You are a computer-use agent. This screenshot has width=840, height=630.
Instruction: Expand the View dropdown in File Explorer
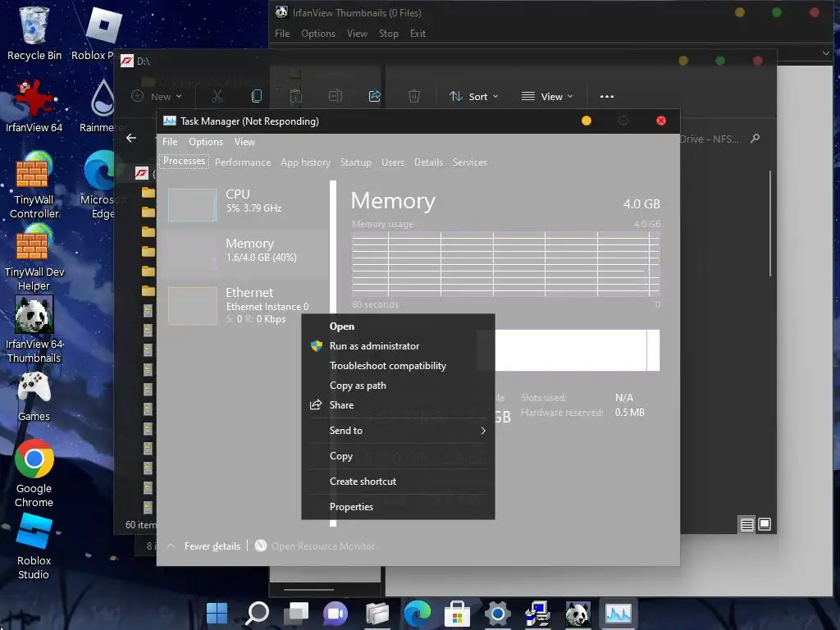pos(547,97)
